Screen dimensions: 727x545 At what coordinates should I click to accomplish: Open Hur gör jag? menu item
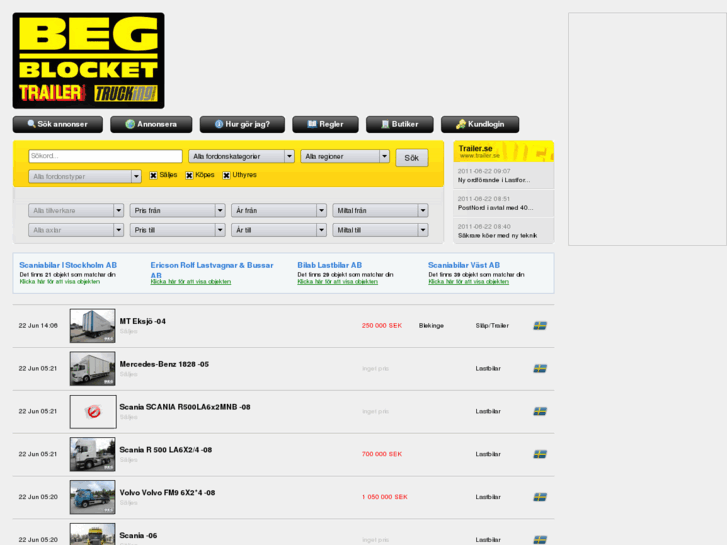click(242, 124)
